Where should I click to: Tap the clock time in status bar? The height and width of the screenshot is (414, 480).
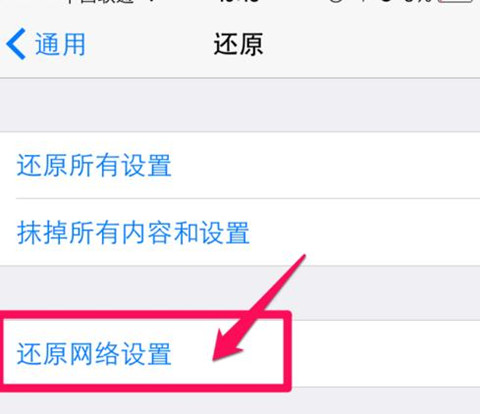[238, 2]
